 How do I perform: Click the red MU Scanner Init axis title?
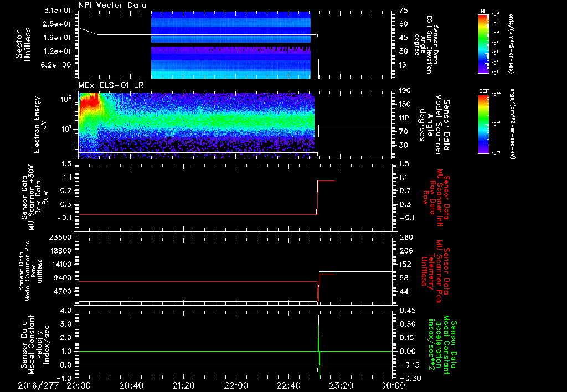(436, 198)
